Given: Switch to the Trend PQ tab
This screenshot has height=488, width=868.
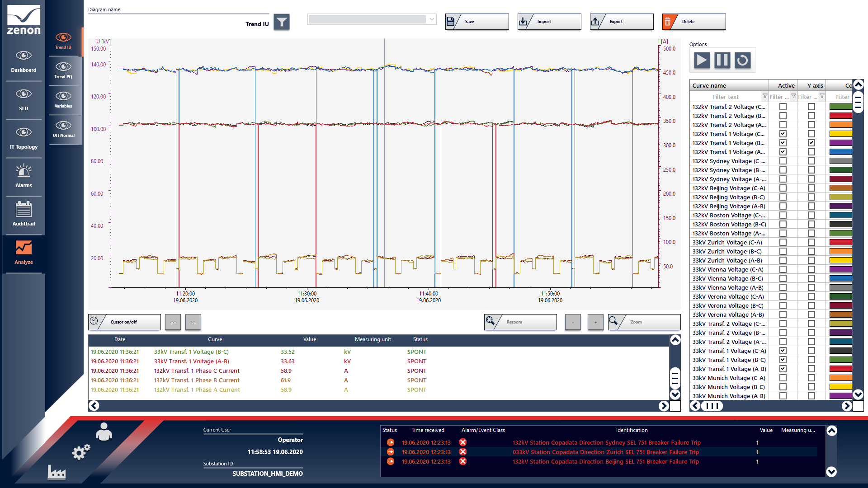Looking at the screenshot, I should pyautogui.click(x=63, y=70).
